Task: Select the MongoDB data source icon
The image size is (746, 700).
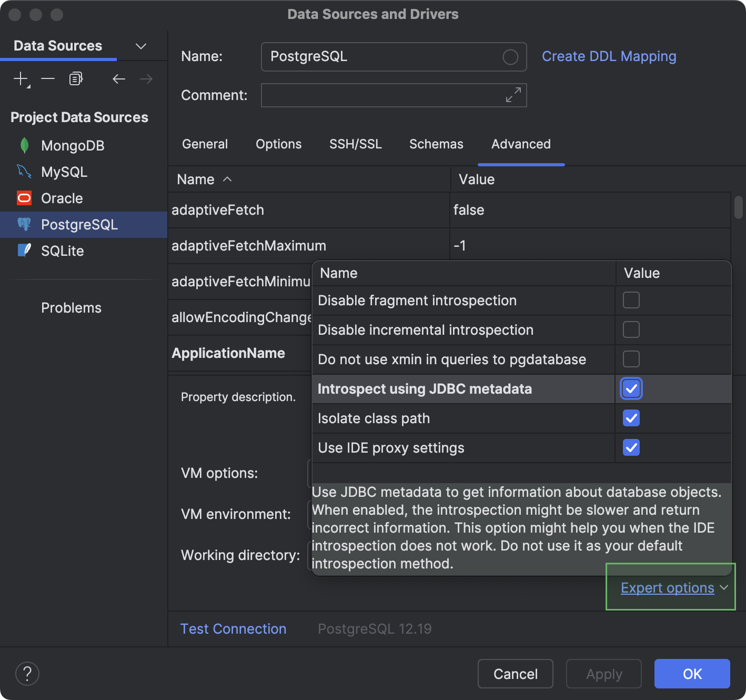Action: click(x=24, y=145)
